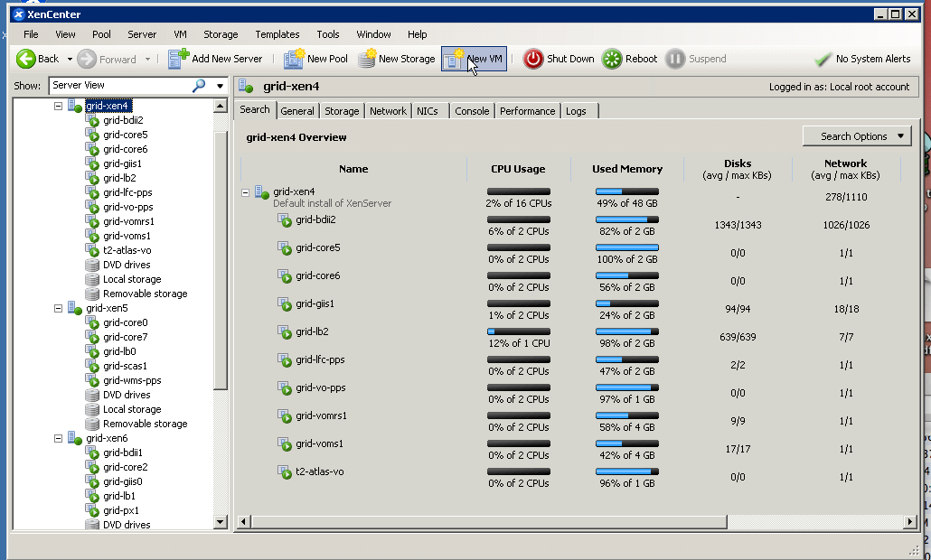The width and height of the screenshot is (931, 560).
Task: Click the grid-xen6 server icon in tree
Action: [x=75, y=438]
